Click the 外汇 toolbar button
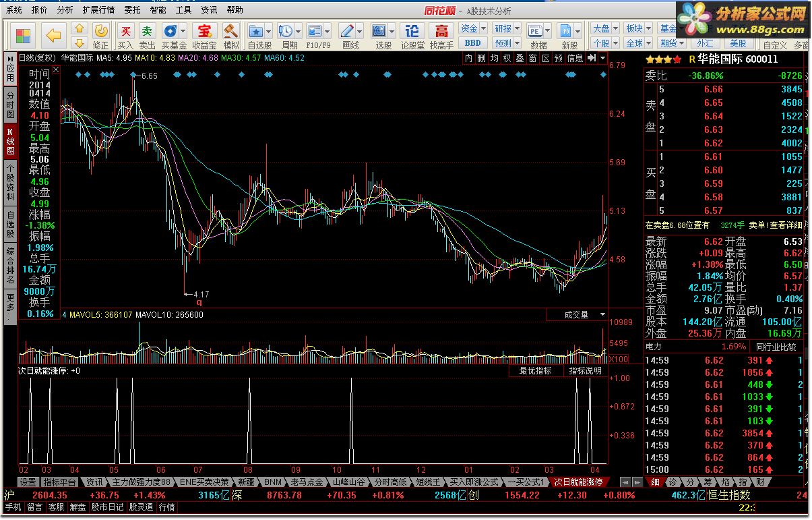 pos(704,44)
